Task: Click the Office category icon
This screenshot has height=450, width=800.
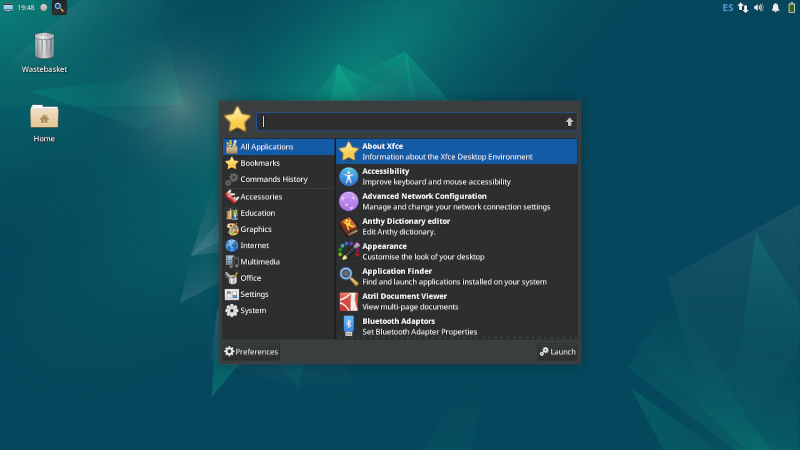Action: click(x=232, y=278)
